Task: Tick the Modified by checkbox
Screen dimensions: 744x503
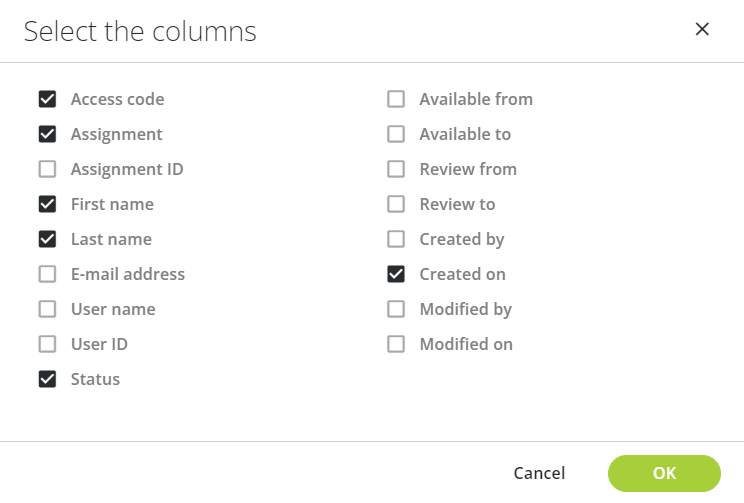Action: (396, 309)
